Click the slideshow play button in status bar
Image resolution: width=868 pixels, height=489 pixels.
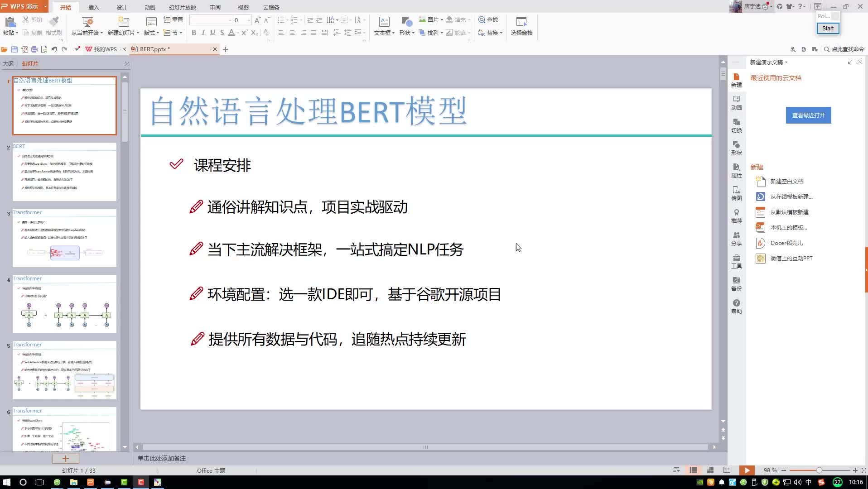click(x=747, y=470)
